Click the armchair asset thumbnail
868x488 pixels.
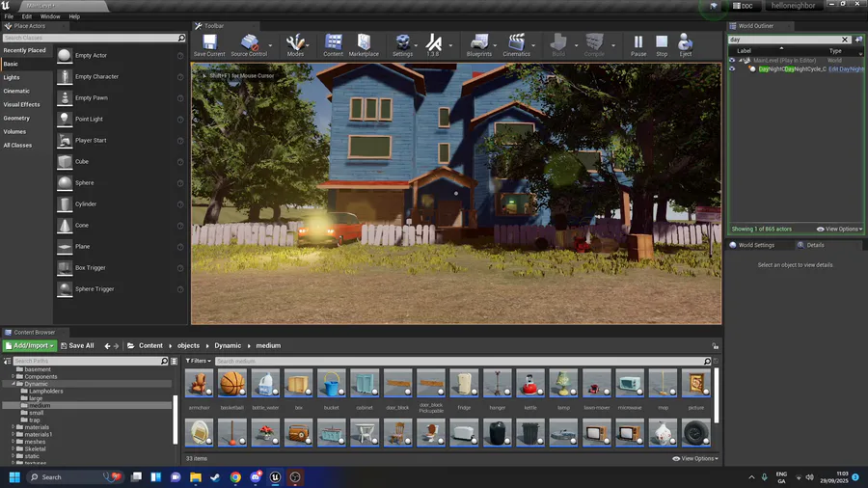(199, 383)
